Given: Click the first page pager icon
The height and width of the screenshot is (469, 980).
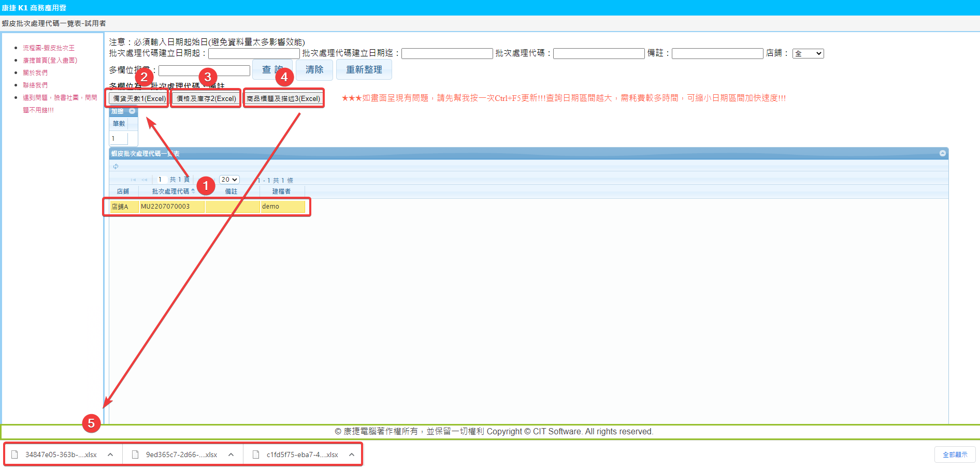Looking at the screenshot, I should 133,180.
